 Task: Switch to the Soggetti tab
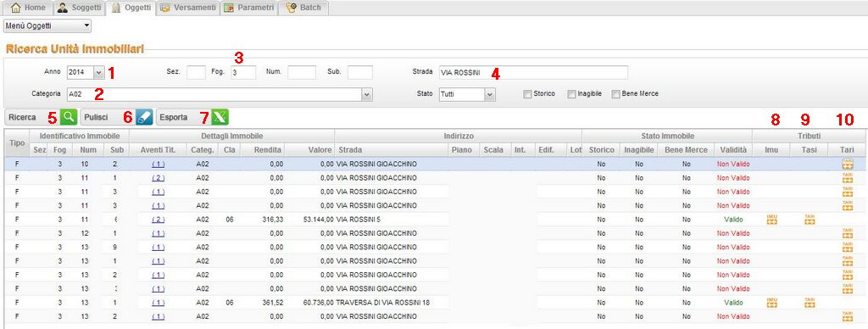pos(79,8)
